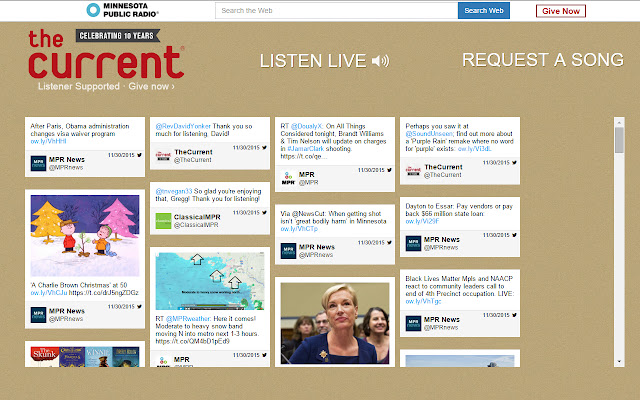Click Twitter bird icon on RevDavidYonker reply
Viewport: 640px width, 400px height.
pos(264,147)
